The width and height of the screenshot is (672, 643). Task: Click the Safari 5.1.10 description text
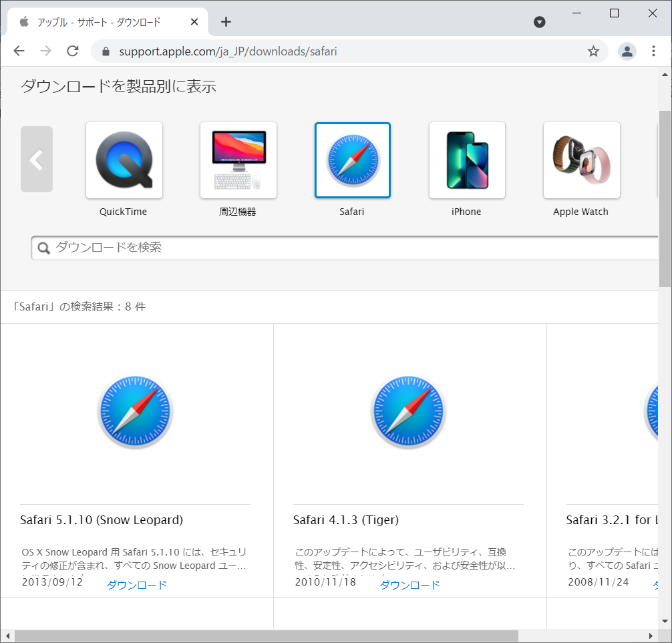point(134,559)
